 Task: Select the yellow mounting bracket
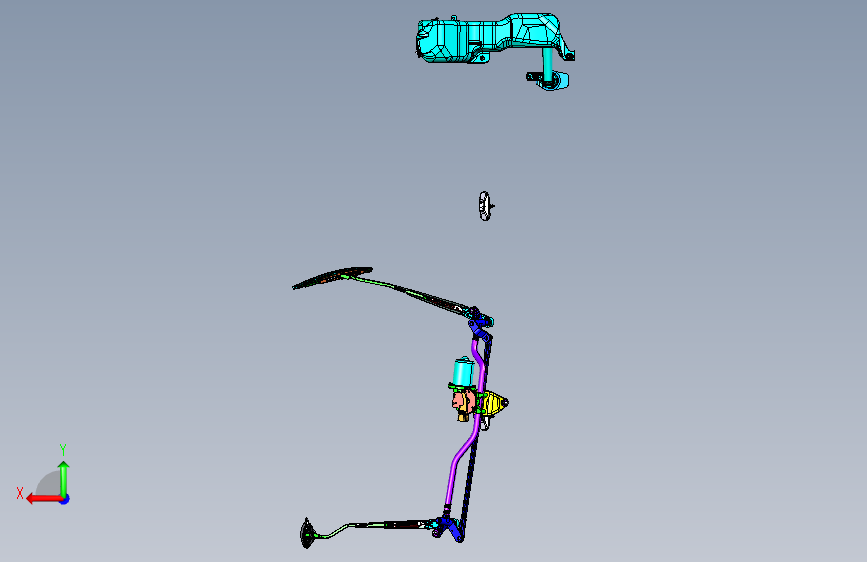pyautogui.click(x=494, y=404)
